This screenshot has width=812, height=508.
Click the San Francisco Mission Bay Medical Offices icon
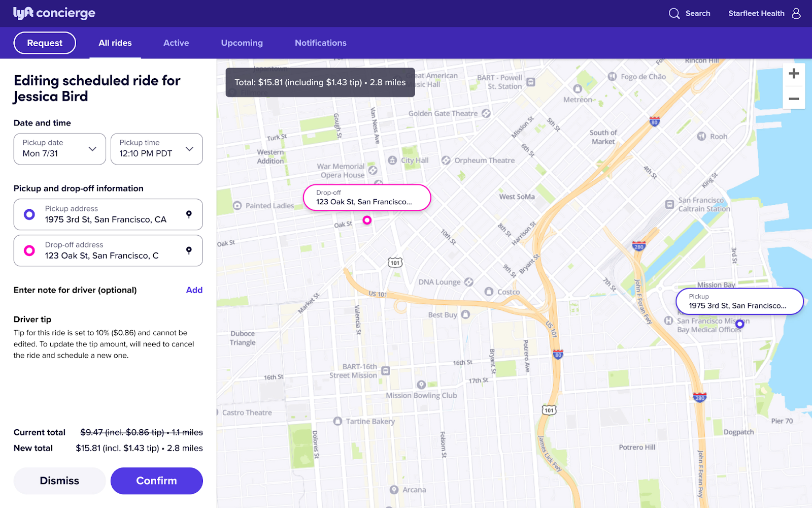[x=669, y=321]
